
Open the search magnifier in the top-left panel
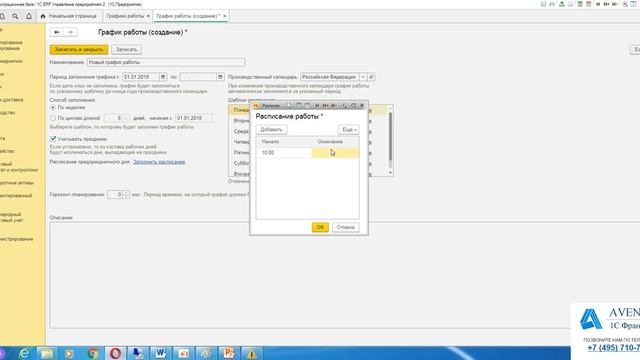pyautogui.click(x=15, y=16)
